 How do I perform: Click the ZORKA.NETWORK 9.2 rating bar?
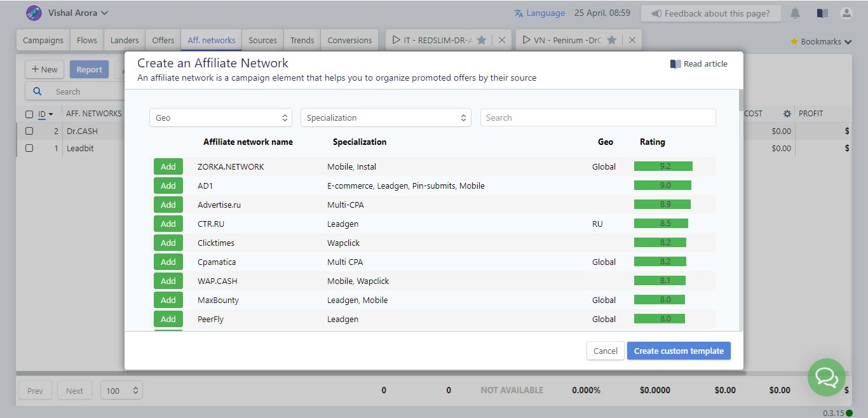coord(663,166)
